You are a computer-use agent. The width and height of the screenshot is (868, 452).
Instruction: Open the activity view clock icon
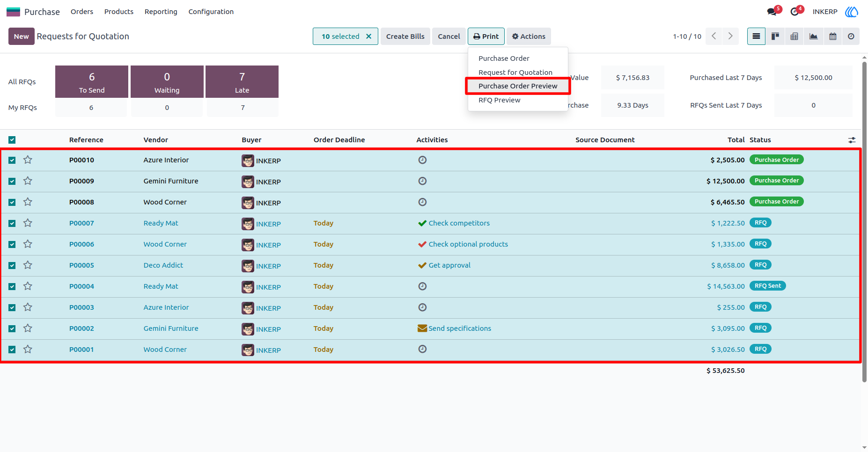pos(851,36)
